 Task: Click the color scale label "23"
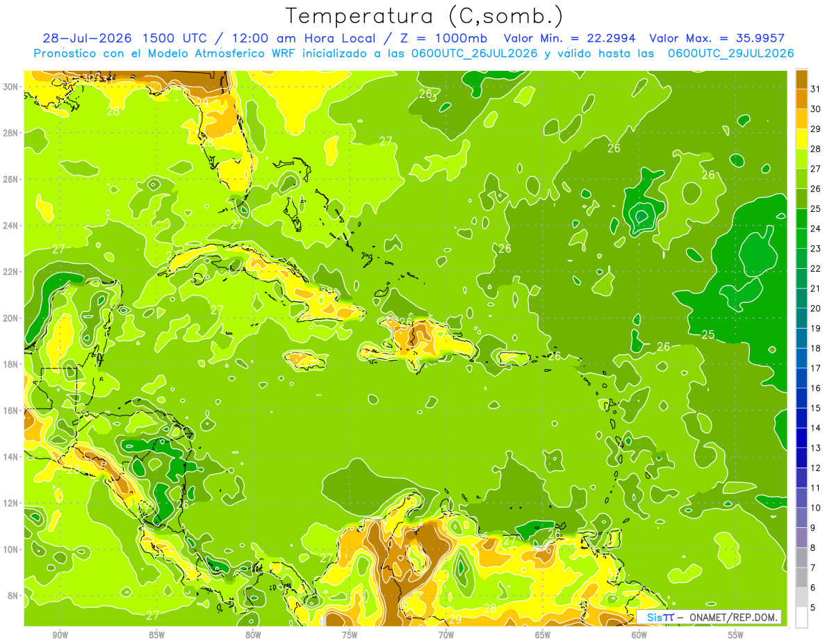tap(816, 249)
